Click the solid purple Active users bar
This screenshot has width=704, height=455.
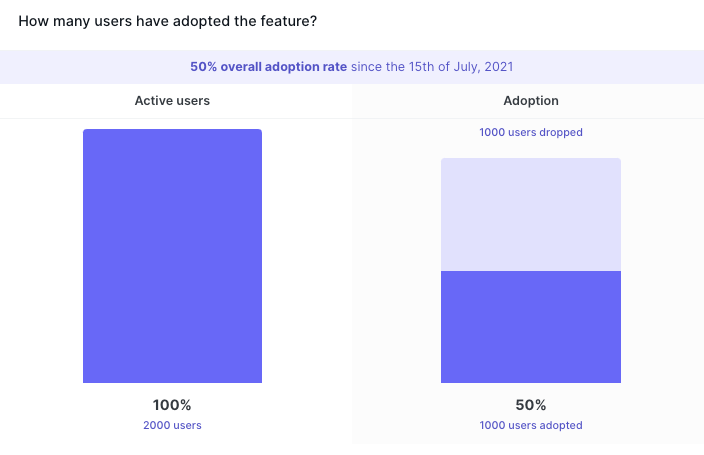coord(172,256)
